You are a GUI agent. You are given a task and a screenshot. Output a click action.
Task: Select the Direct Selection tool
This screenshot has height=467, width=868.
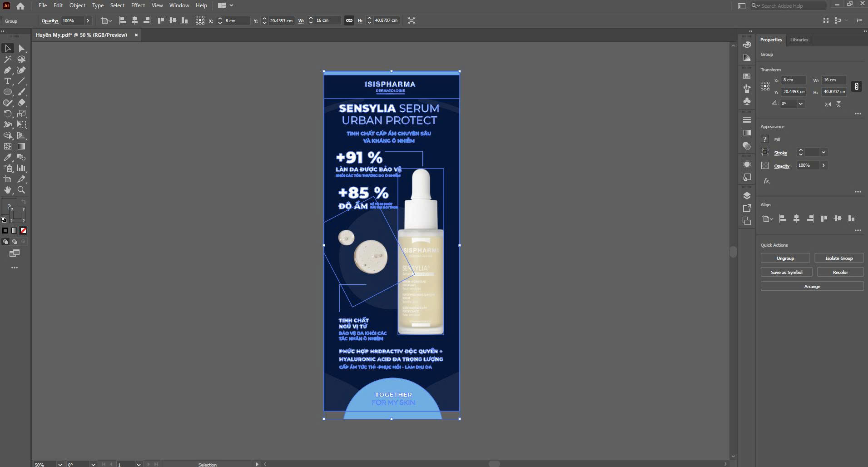21,49
